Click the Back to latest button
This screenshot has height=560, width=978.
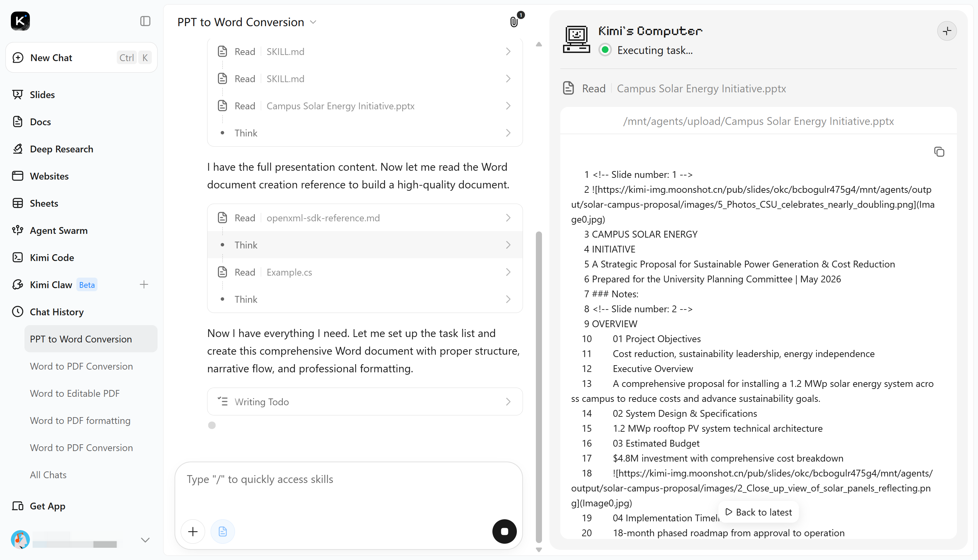tap(758, 512)
